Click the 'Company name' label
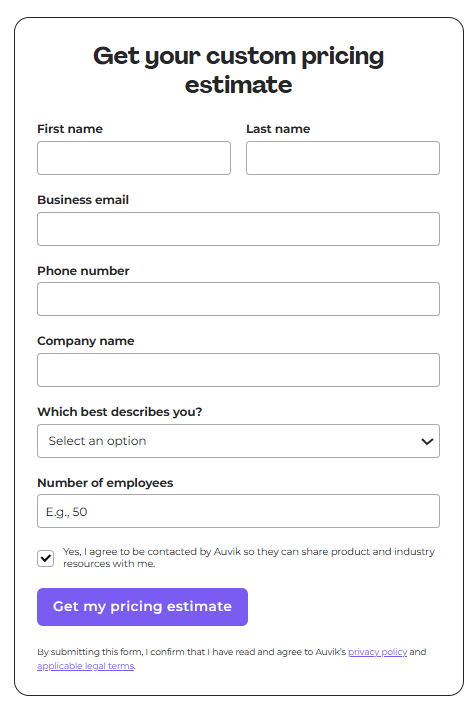Image resolution: width=474 pixels, height=706 pixels. click(x=86, y=341)
